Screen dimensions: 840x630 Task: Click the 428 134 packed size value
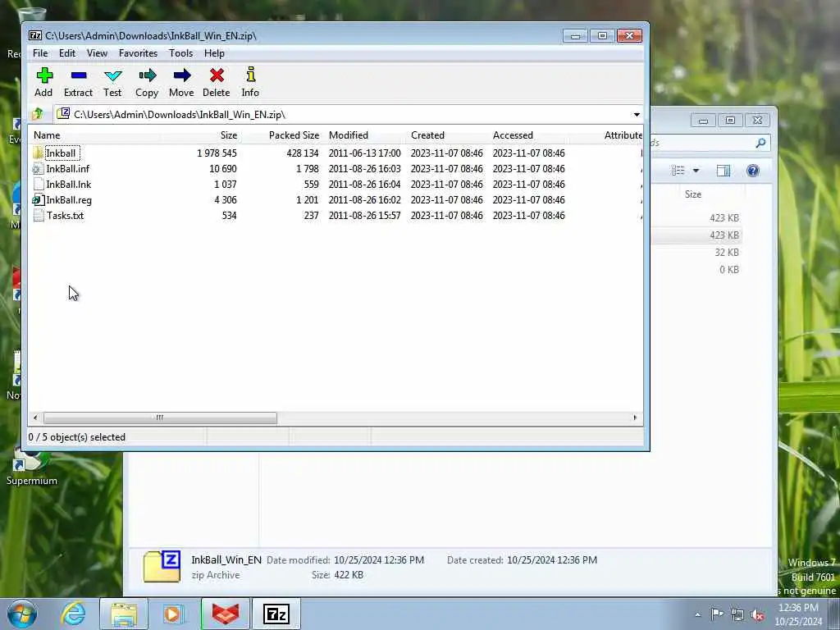pos(302,153)
